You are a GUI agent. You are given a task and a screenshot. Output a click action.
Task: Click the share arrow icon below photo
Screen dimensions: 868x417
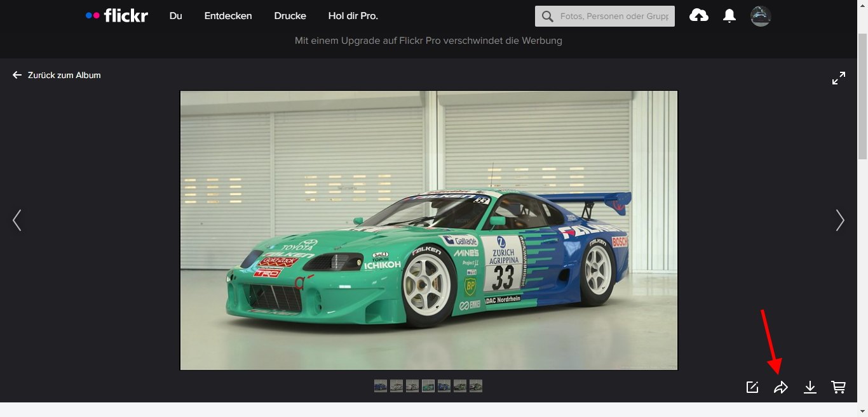(781, 387)
